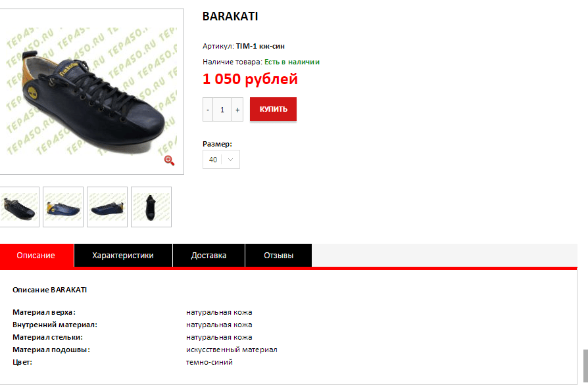Open the Характеристики tab
The width and height of the screenshot is (588, 387).
pos(123,256)
